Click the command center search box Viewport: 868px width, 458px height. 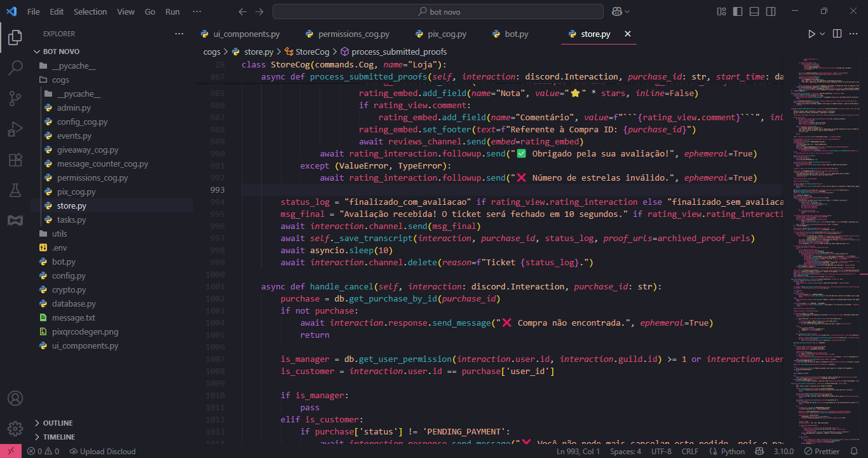click(x=438, y=11)
